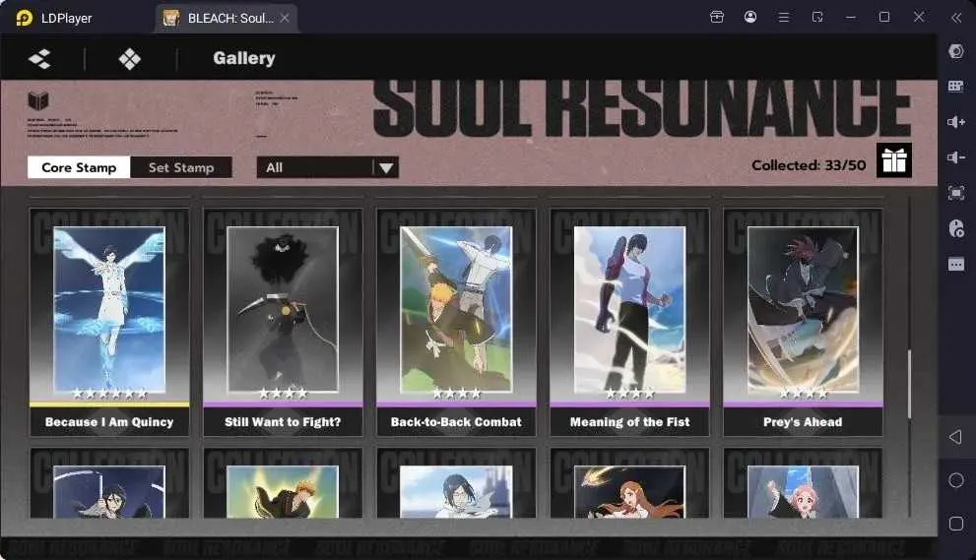Claim the collection gift box reward
The image size is (976, 560).
(894, 160)
